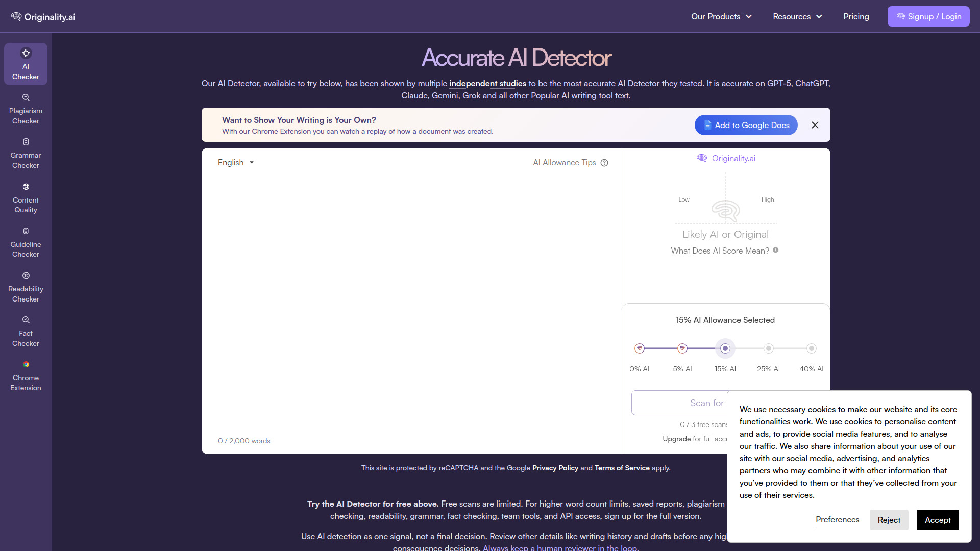This screenshot has height=551, width=980.
Task: Close the Google Docs promo banner
Action: click(x=815, y=125)
